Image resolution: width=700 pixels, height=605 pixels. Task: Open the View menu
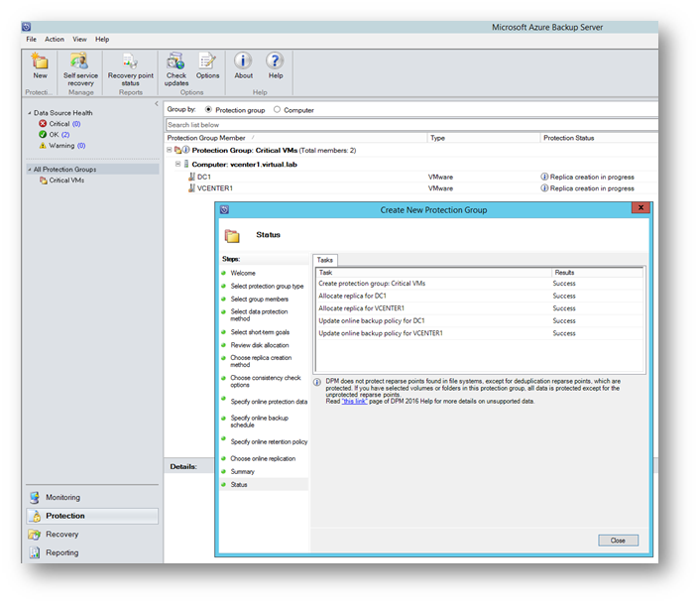click(80, 40)
